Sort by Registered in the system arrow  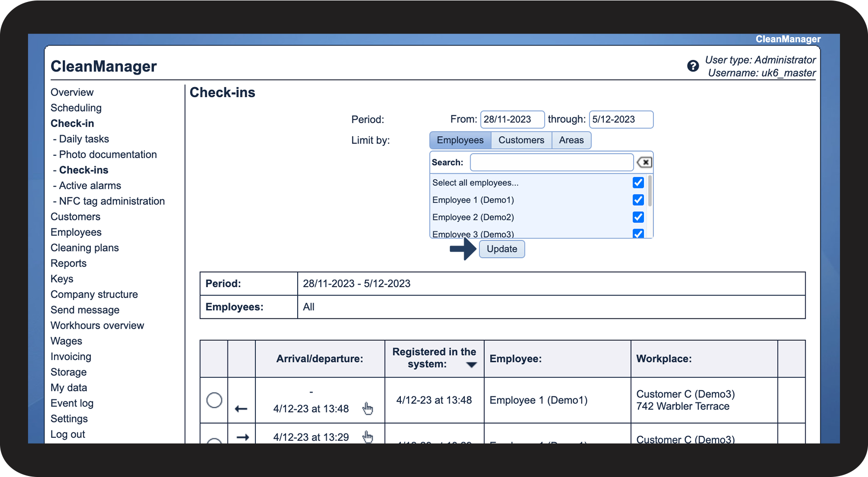(x=472, y=365)
